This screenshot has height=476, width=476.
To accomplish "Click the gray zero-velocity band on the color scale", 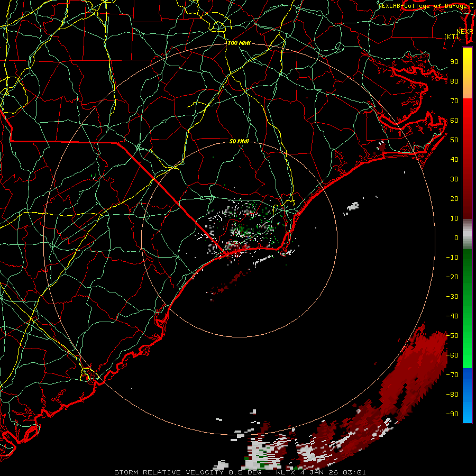I will pyautogui.click(x=467, y=234).
